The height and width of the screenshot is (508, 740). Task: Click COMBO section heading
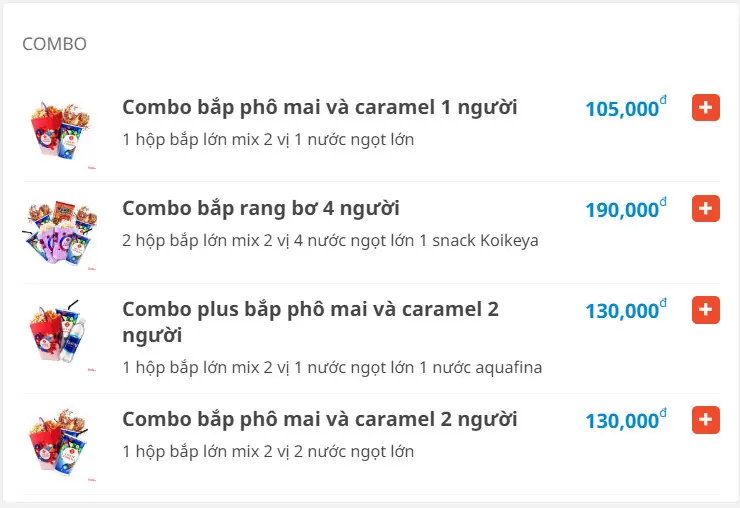[54, 44]
